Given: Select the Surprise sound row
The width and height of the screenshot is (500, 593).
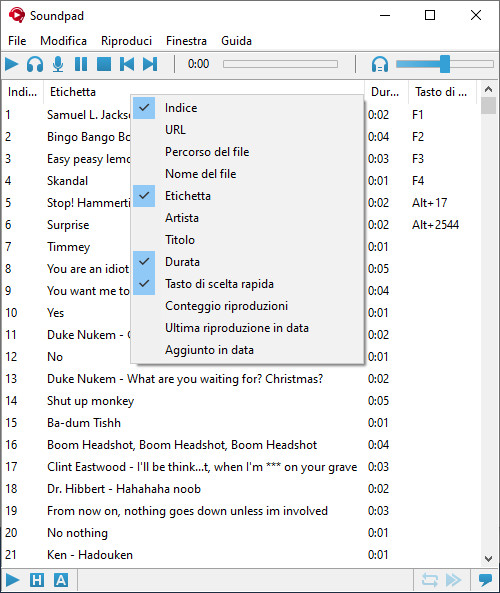Looking at the screenshot, I should click(x=241, y=225).
